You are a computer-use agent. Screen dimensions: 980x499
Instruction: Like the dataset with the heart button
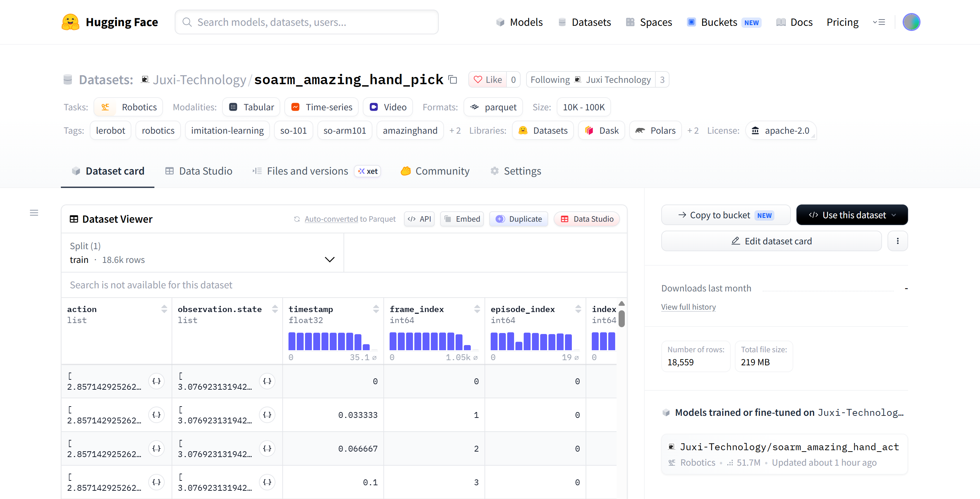point(488,79)
